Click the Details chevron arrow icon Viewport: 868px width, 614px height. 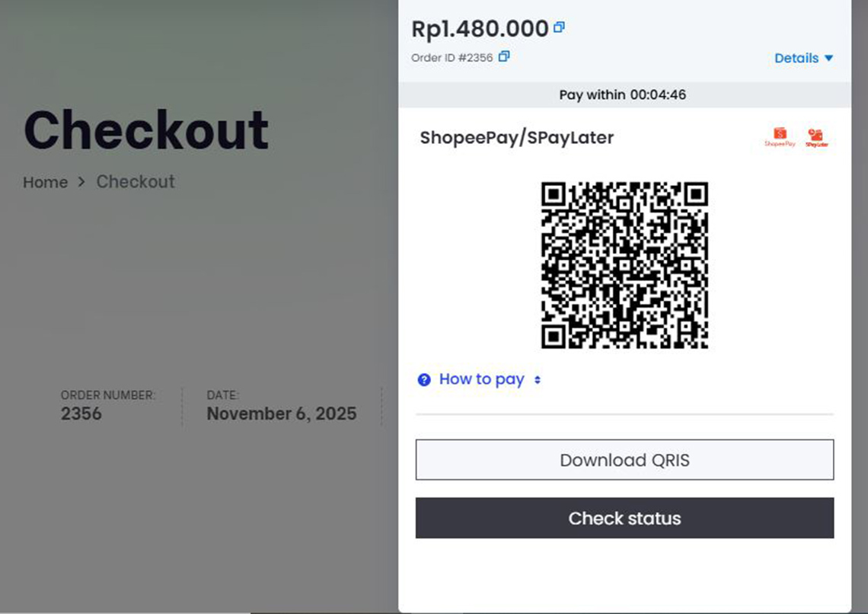tap(829, 58)
